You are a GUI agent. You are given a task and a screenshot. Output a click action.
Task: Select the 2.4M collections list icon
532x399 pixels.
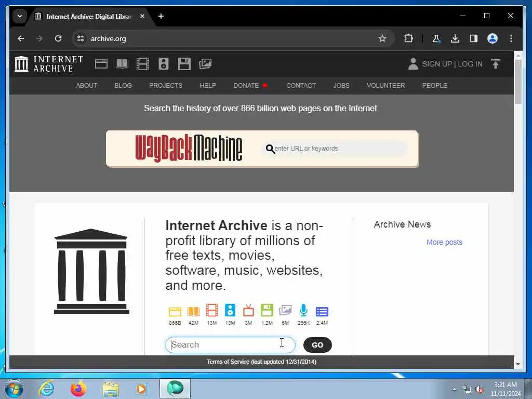(322, 312)
